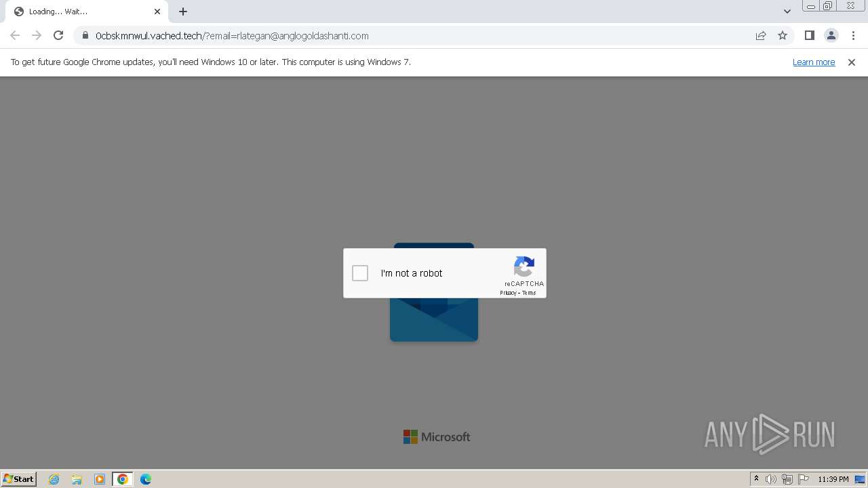Click the Microsoft logo

(x=437, y=437)
